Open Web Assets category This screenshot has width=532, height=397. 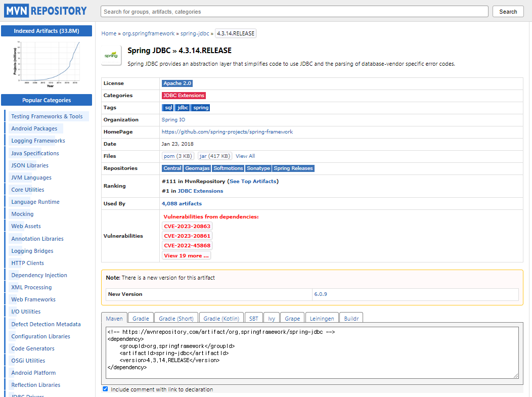26,227
